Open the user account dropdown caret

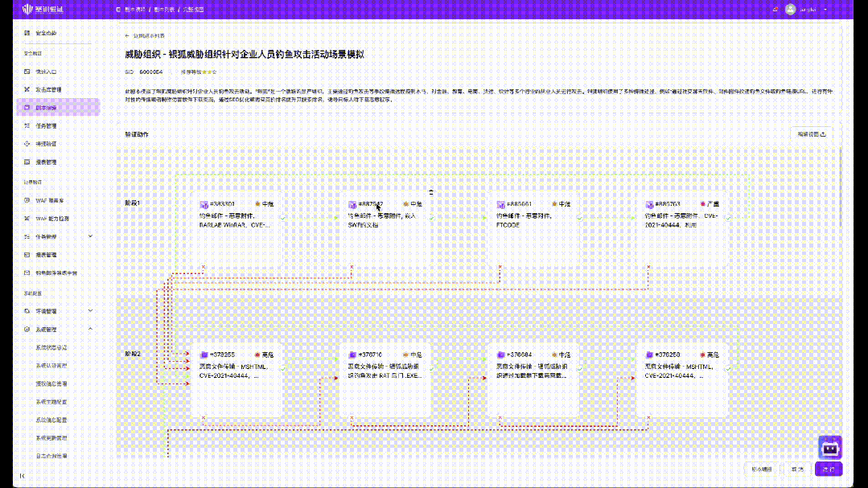click(825, 10)
